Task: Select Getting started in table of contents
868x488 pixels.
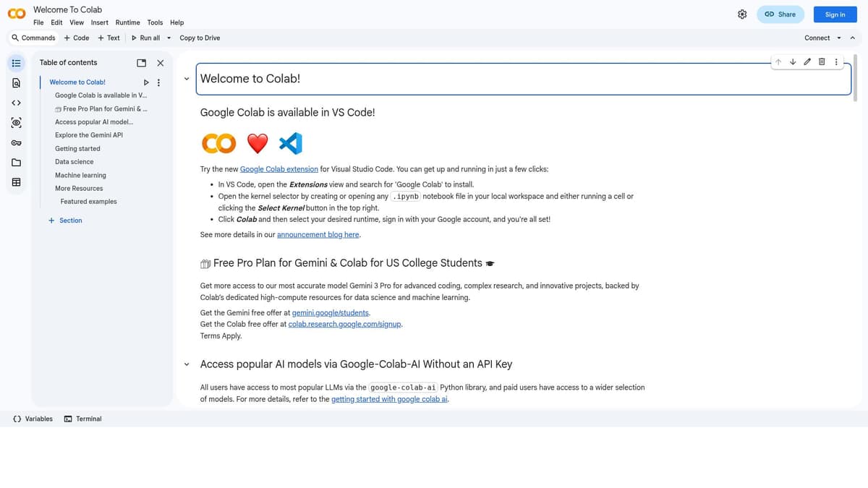Action: pyautogui.click(x=77, y=149)
